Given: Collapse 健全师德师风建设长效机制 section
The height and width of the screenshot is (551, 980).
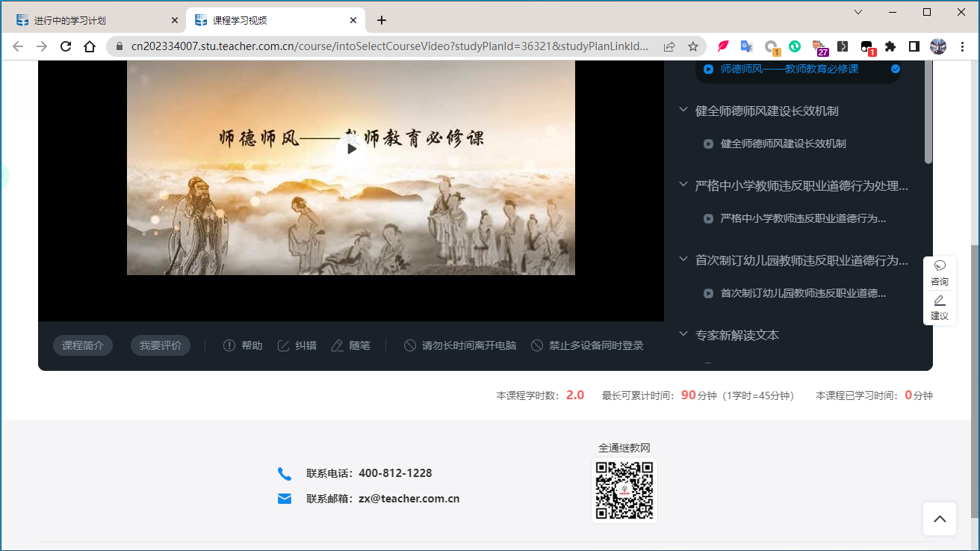Looking at the screenshot, I should [x=683, y=110].
